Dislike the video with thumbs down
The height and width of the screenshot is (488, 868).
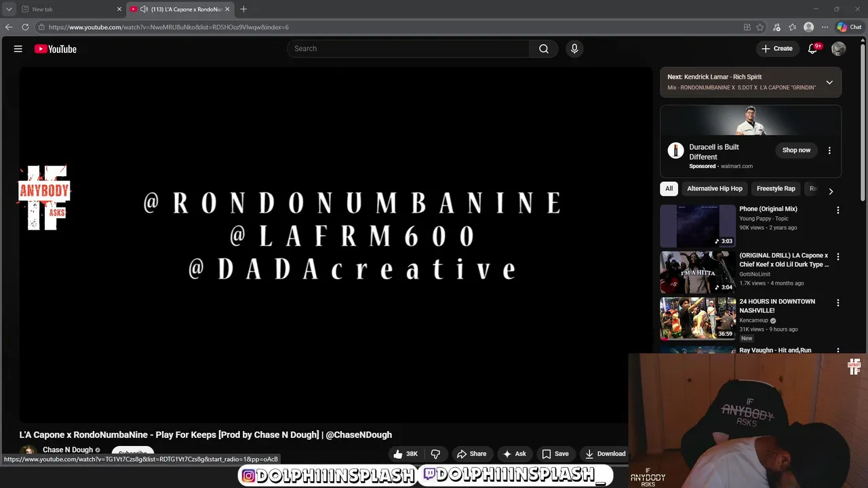[436, 454]
